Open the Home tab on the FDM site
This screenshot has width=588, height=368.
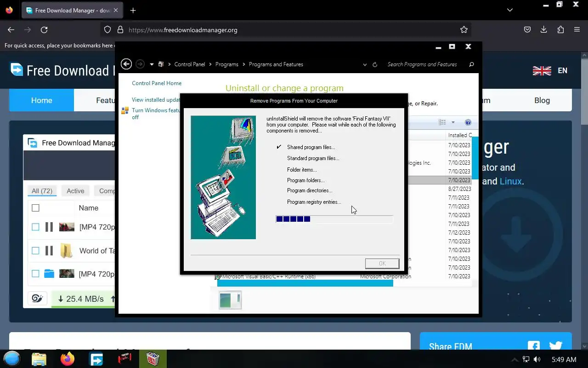click(x=41, y=100)
